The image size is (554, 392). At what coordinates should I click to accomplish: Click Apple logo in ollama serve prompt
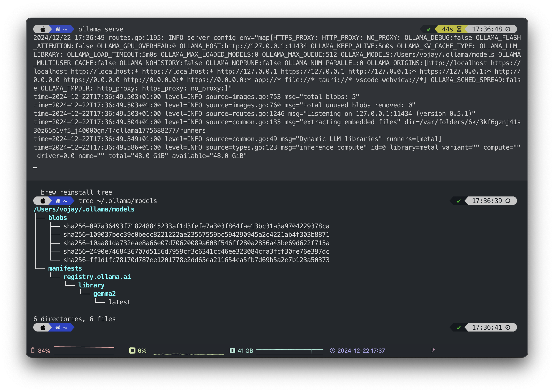pyautogui.click(x=43, y=29)
